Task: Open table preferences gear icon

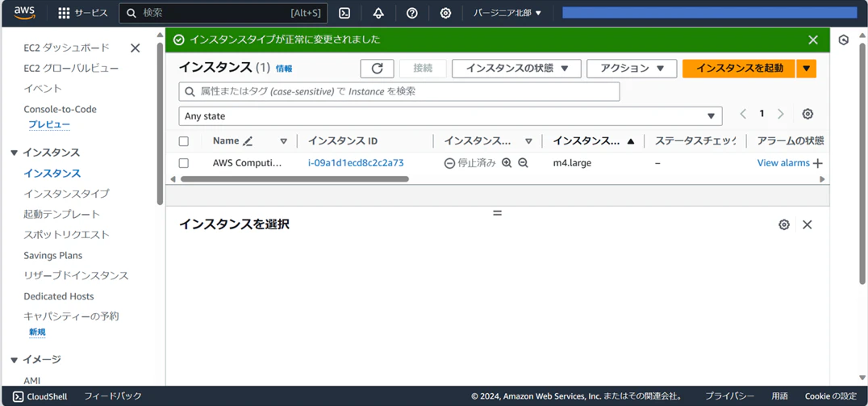Action: 807,114
